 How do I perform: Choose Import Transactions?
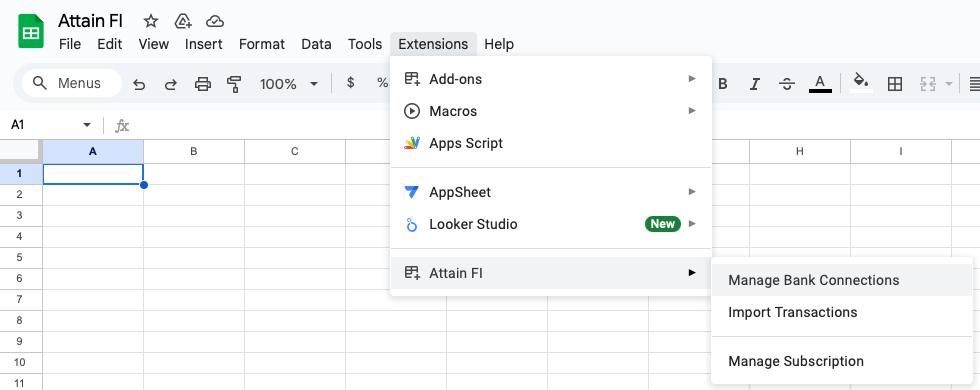(842, 312)
